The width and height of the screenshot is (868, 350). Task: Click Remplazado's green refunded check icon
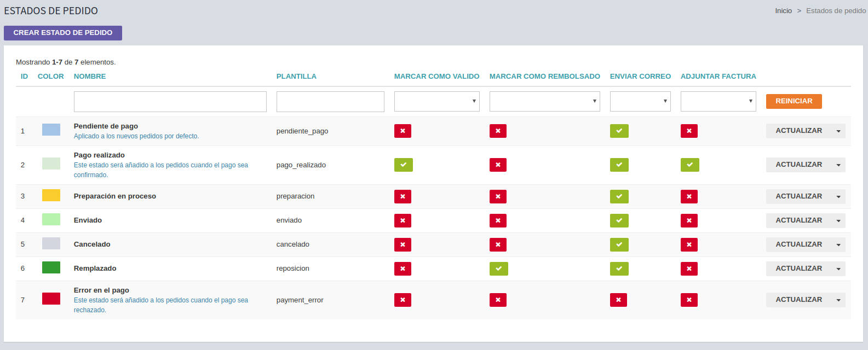click(498, 269)
